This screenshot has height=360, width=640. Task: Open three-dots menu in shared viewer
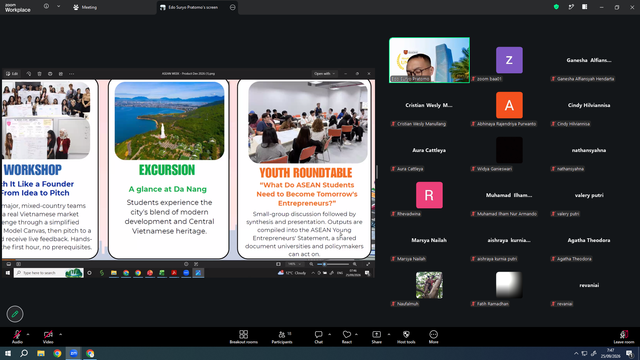coord(71,74)
